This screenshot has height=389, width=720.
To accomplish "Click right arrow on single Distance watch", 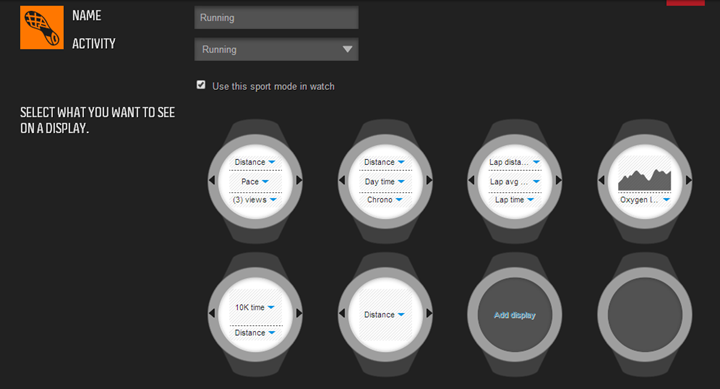I will click(x=429, y=313).
